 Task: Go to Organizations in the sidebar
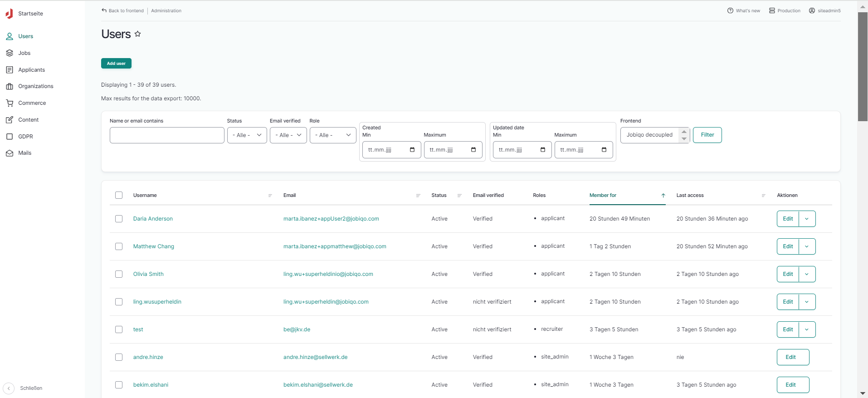tap(35, 86)
